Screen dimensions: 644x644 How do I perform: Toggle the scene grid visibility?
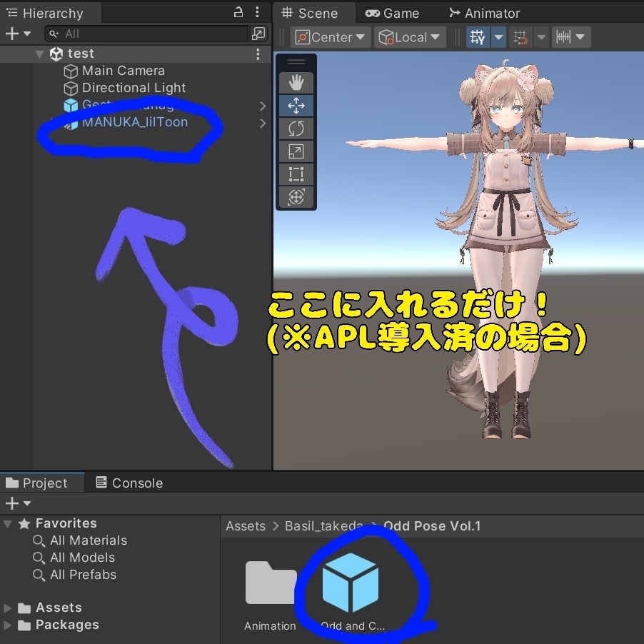click(x=477, y=36)
